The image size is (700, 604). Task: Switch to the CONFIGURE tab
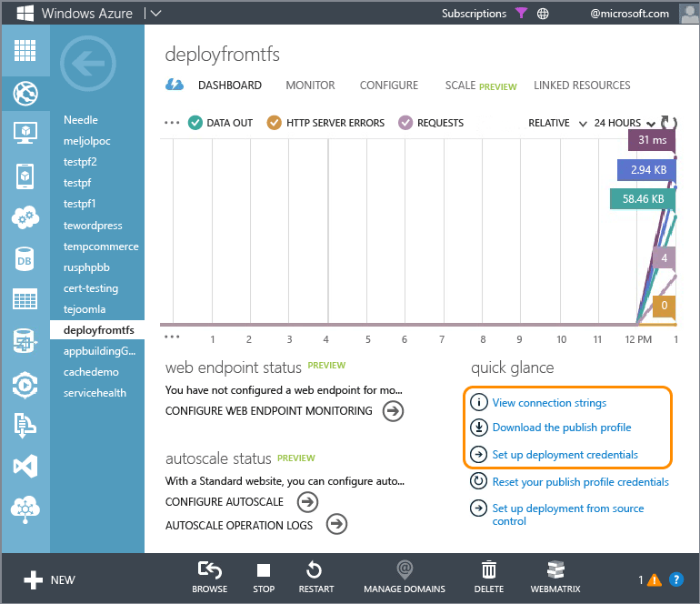389,85
